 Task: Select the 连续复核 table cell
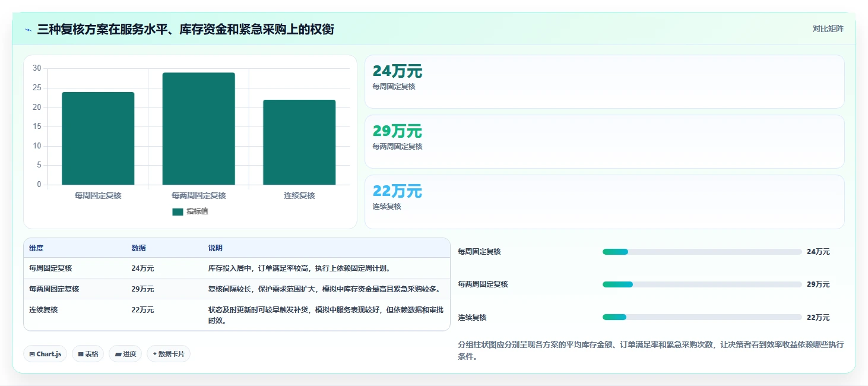coord(43,310)
